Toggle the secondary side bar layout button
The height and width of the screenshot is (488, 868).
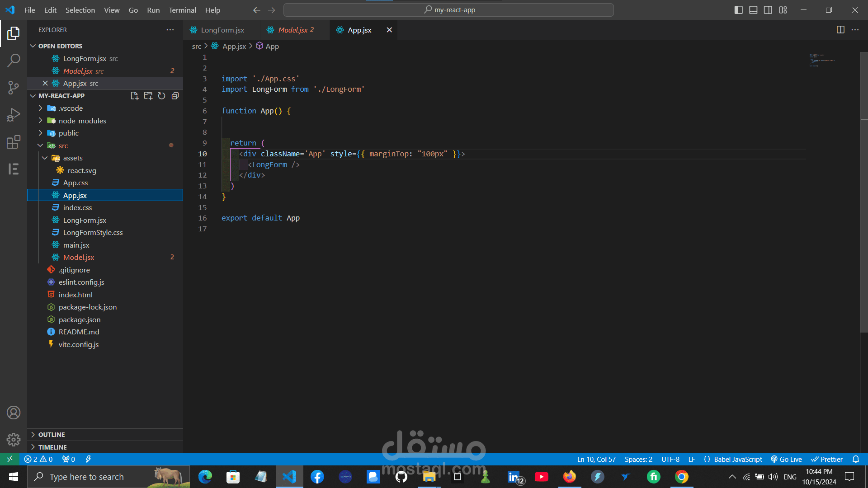(x=768, y=10)
